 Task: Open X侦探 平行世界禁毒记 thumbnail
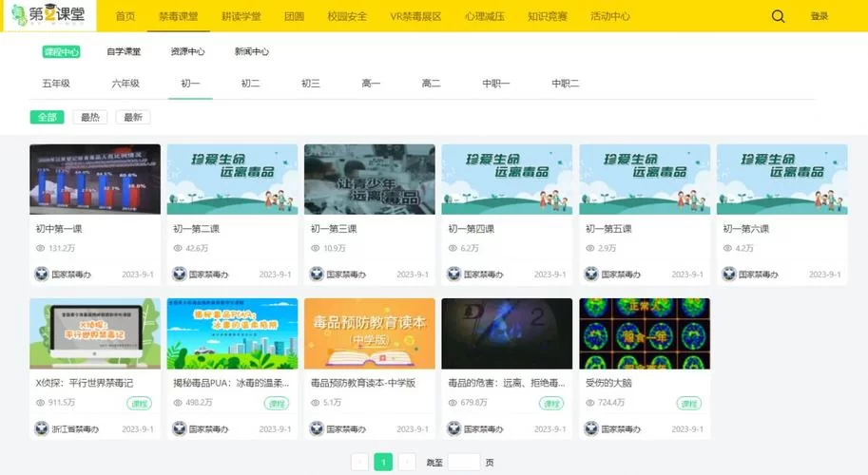click(x=95, y=333)
